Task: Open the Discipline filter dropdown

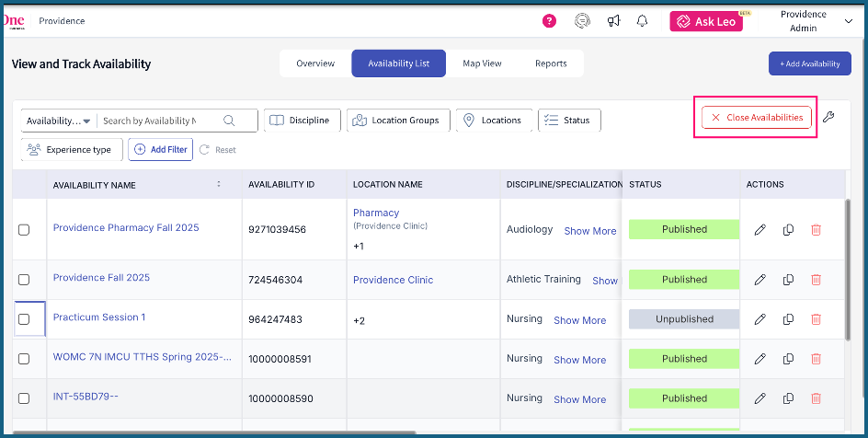Action: coord(303,121)
